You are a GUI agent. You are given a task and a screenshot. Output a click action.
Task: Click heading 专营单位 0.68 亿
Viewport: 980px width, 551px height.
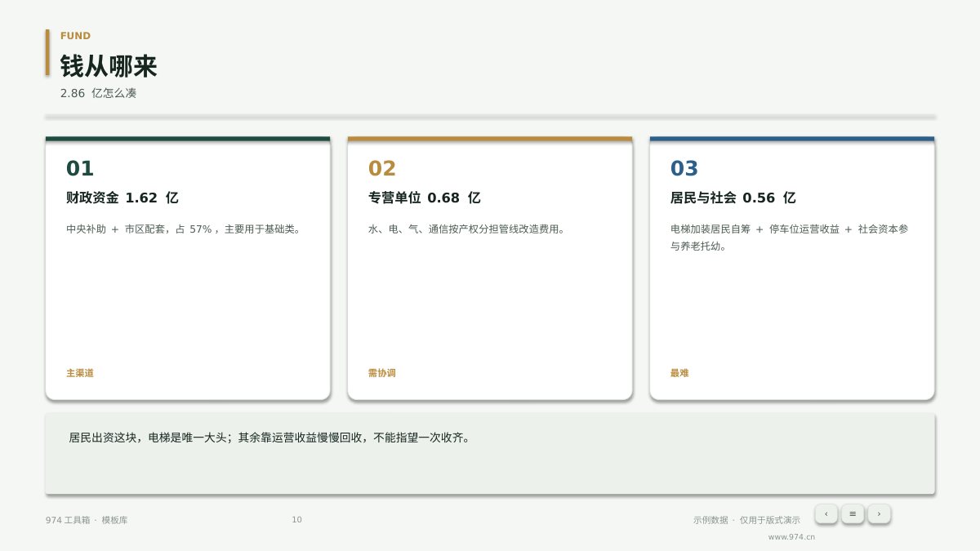click(424, 198)
